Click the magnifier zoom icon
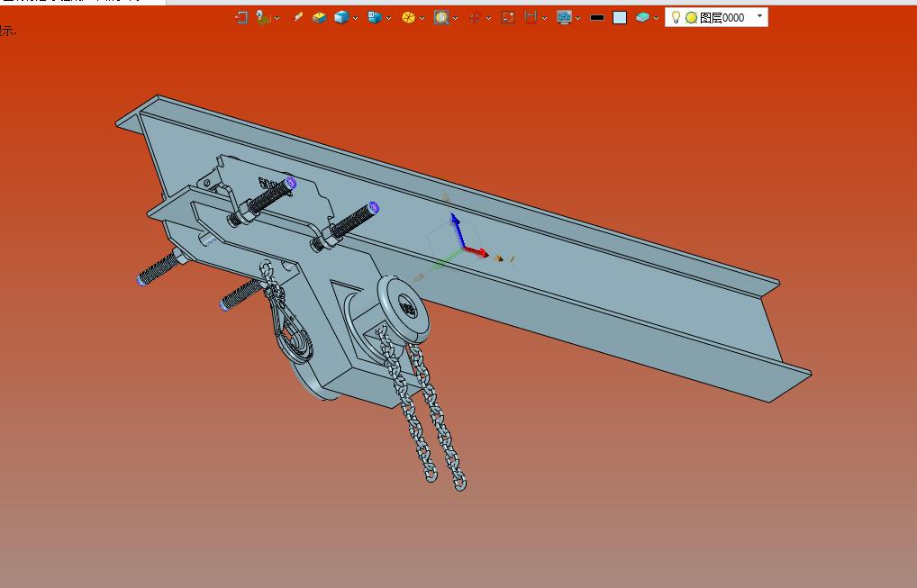Screen dimensions: 917x588 pos(441,17)
